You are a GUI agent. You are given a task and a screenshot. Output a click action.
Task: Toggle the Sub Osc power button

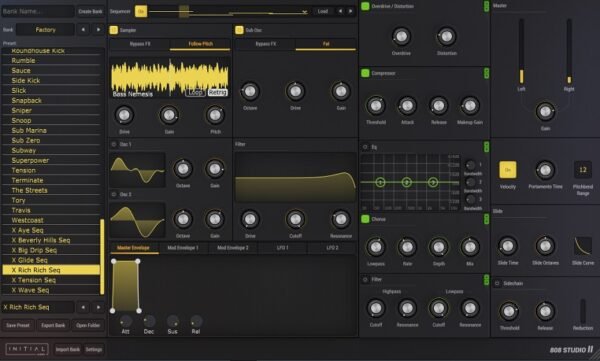(x=239, y=30)
